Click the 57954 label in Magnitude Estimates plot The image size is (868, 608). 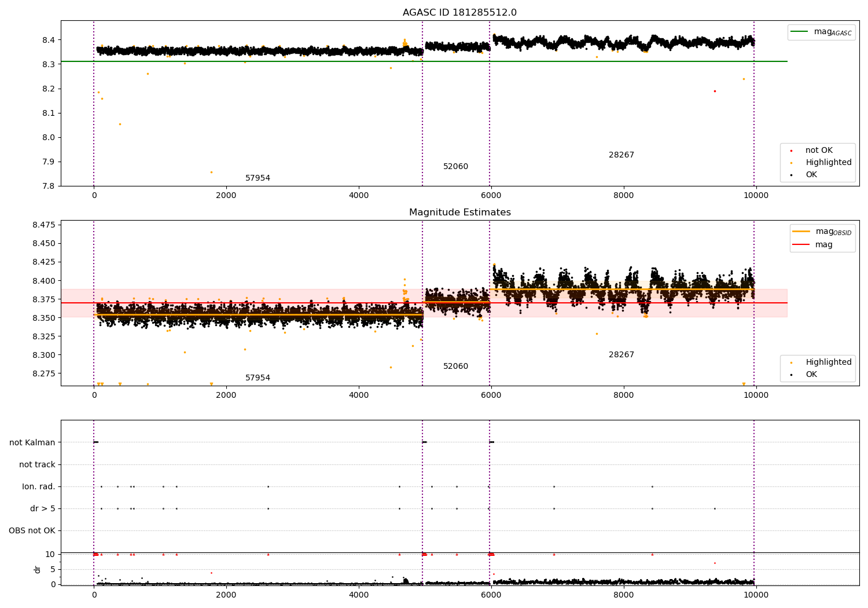[x=258, y=378]
